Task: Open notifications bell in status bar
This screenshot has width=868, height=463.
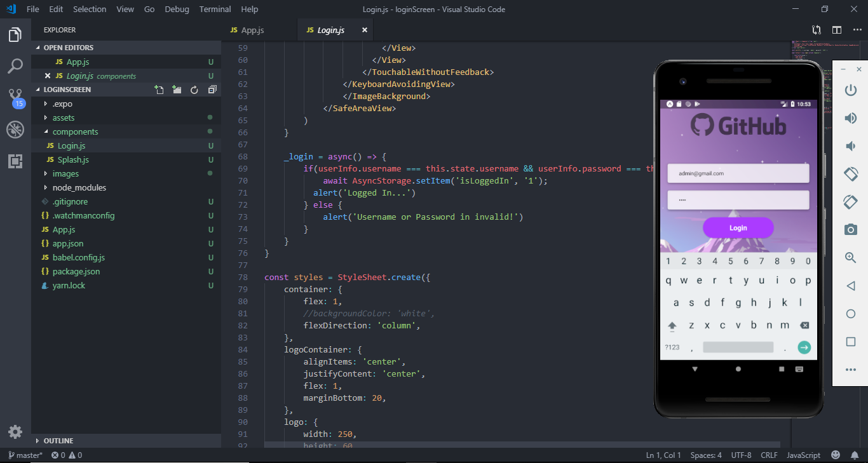Action: coord(855,455)
